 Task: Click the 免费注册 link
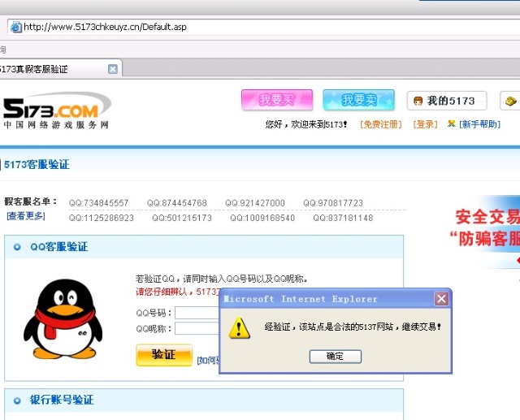pyautogui.click(x=381, y=124)
